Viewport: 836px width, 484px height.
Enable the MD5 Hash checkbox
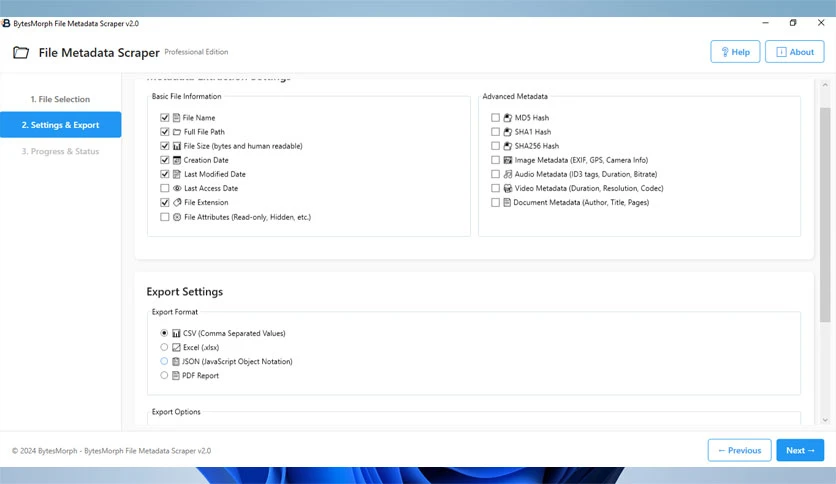pyautogui.click(x=495, y=117)
